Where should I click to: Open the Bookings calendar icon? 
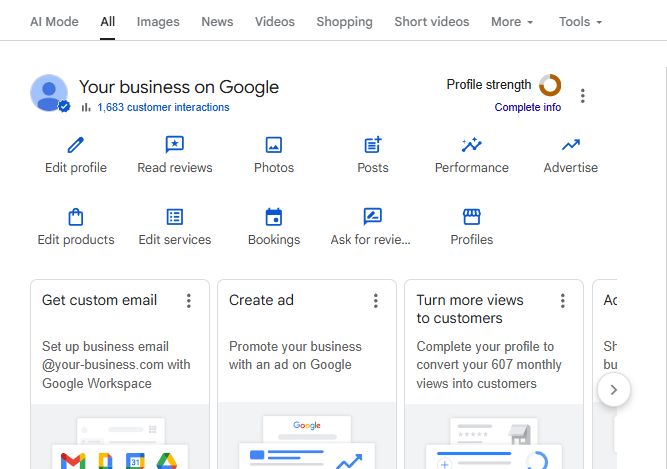pos(274,217)
